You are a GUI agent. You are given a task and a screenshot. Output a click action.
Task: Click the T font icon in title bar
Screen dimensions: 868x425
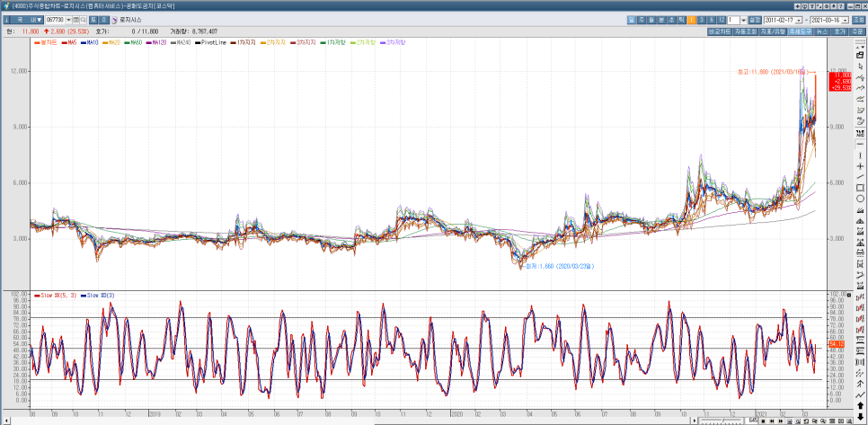812,6
